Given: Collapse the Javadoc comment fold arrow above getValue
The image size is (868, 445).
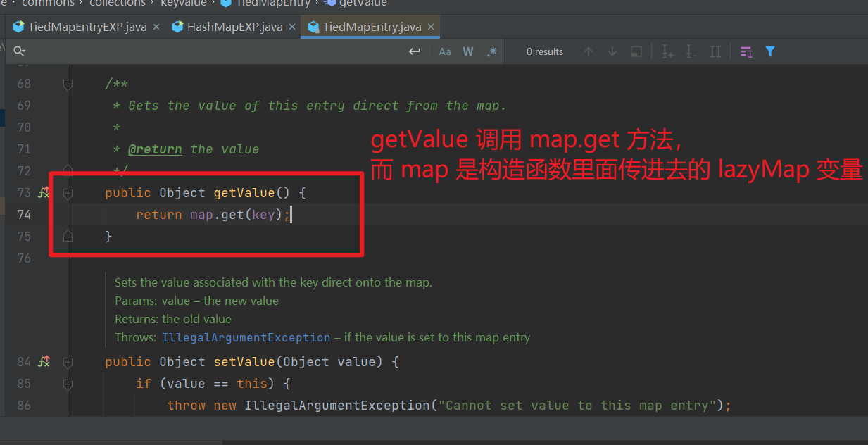Looking at the screenshot, I should [x=68, y=83].
